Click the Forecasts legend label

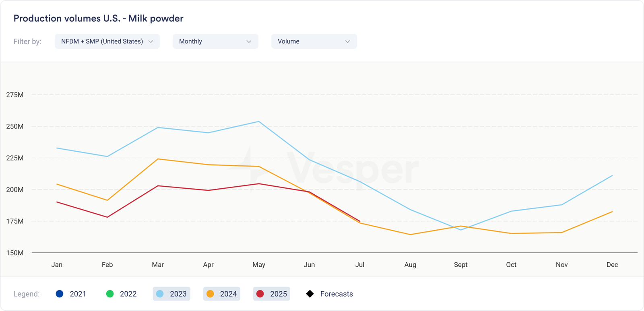[336, 294]
